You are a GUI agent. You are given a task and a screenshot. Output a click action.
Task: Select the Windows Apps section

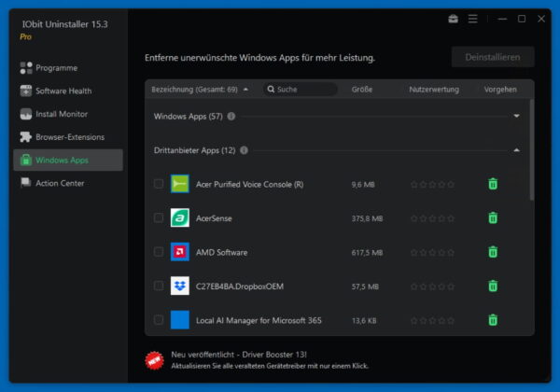pos(68,160)
